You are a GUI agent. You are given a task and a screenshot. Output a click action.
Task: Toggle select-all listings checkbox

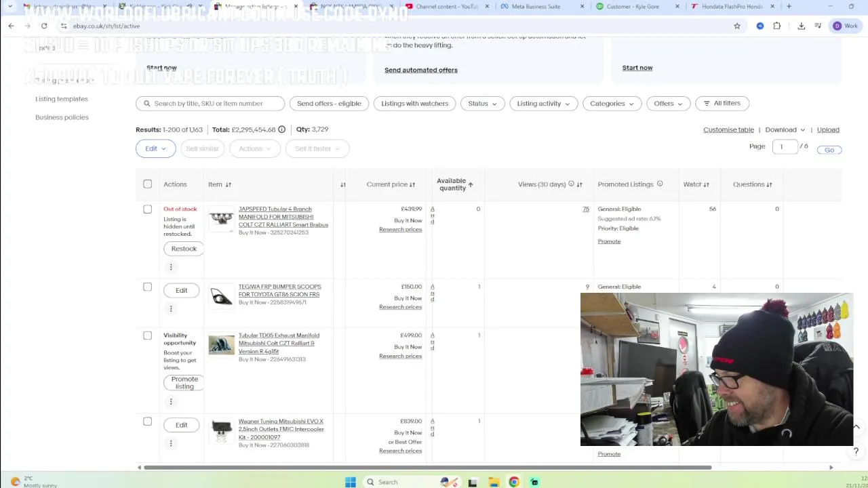[147, 184]
